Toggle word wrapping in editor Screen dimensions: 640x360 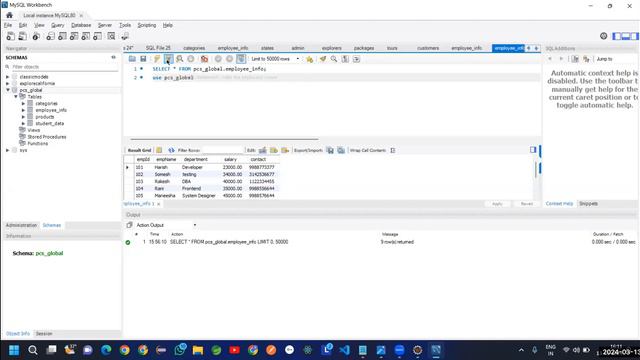click(356, 59)
